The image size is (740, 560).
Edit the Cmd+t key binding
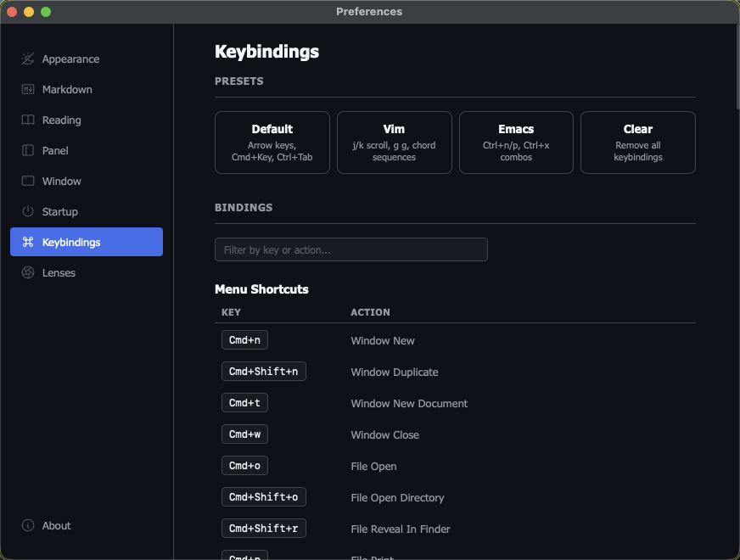(244, 402)
